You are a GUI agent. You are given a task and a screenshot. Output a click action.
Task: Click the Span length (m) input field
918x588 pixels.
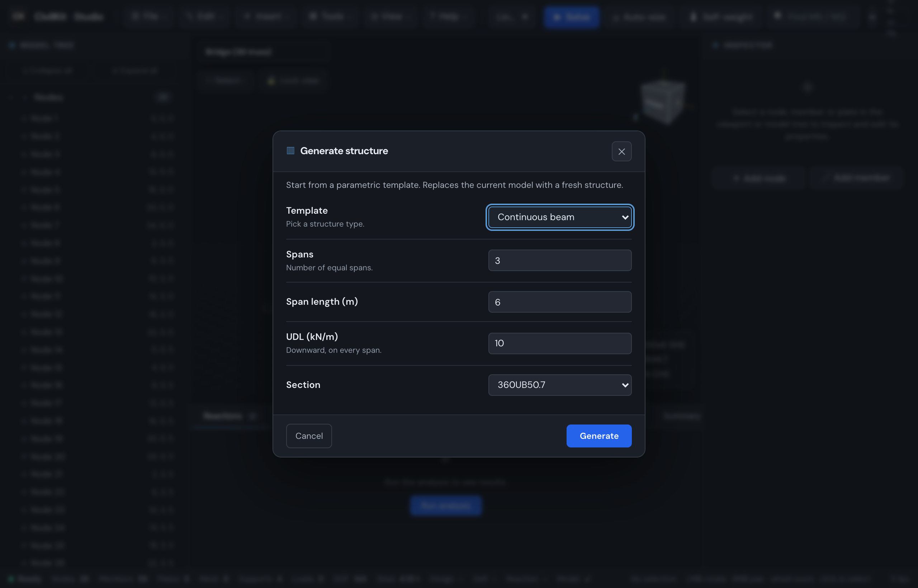tap(560, 302)
